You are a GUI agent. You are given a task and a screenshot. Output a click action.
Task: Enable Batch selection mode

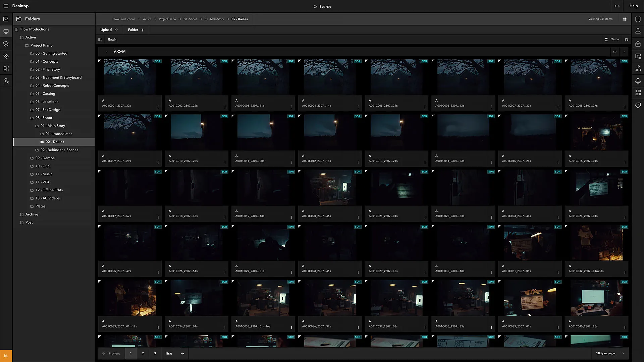(x=112, y=39)
